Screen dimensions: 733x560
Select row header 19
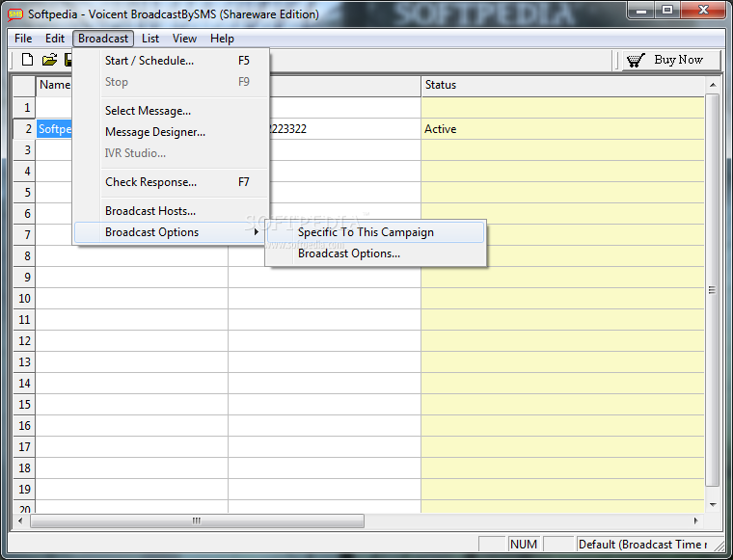24,490
